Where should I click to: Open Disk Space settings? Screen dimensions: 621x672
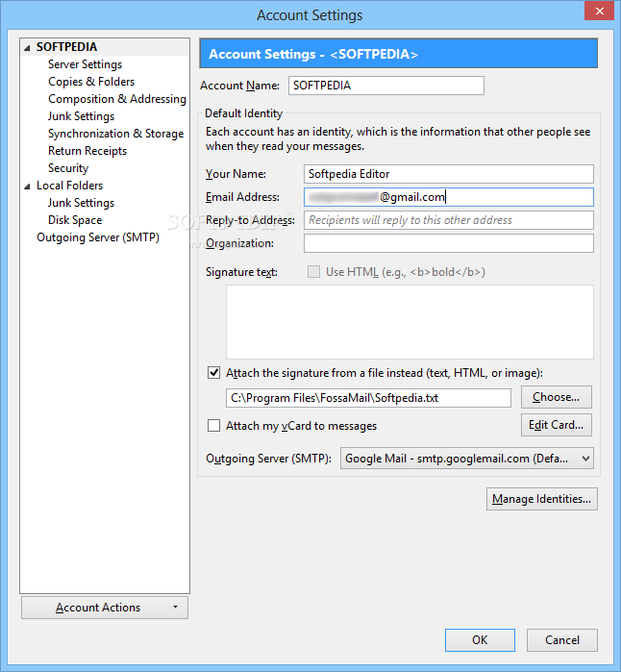coord(75,220)
